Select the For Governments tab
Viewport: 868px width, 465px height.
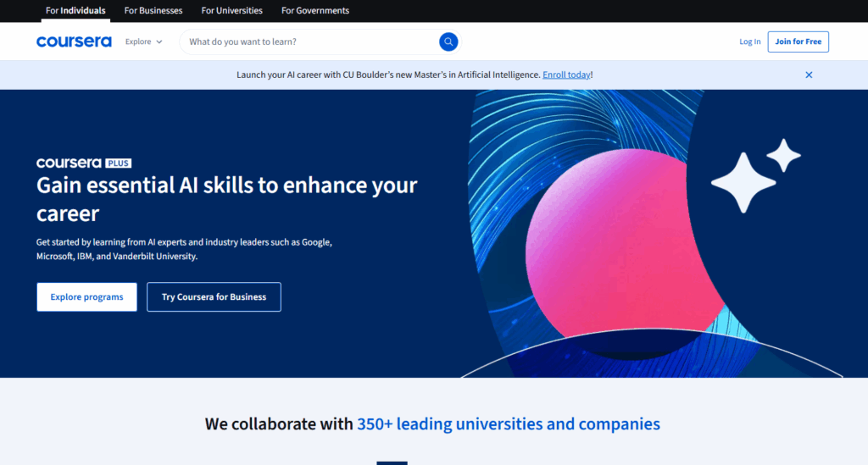(315, 11)
